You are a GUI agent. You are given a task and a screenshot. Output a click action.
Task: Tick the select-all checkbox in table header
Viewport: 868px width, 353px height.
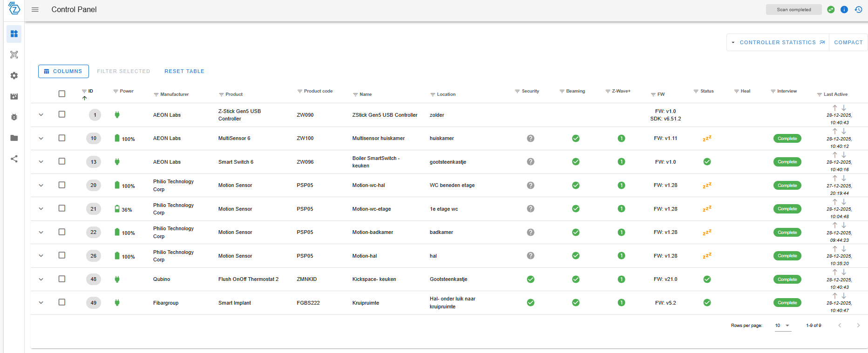point(62,93)
